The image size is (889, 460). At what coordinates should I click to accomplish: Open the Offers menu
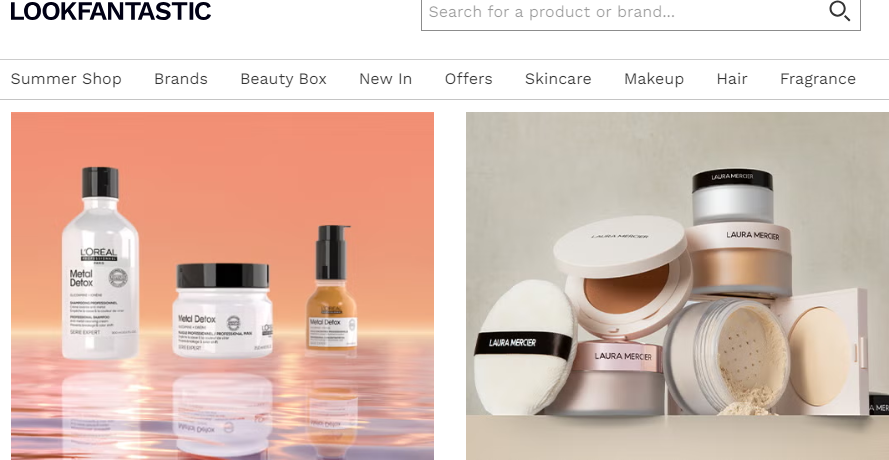468,79
